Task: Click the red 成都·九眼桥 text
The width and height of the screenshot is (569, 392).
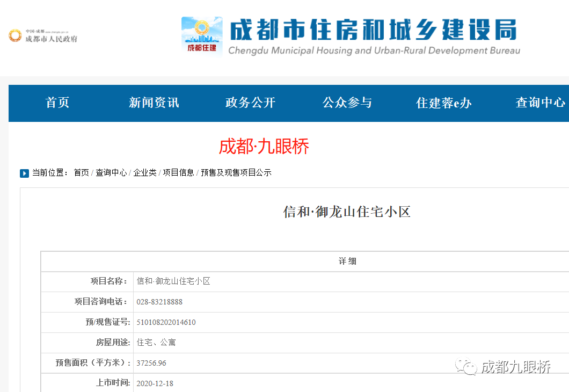Action: [264, 147]
